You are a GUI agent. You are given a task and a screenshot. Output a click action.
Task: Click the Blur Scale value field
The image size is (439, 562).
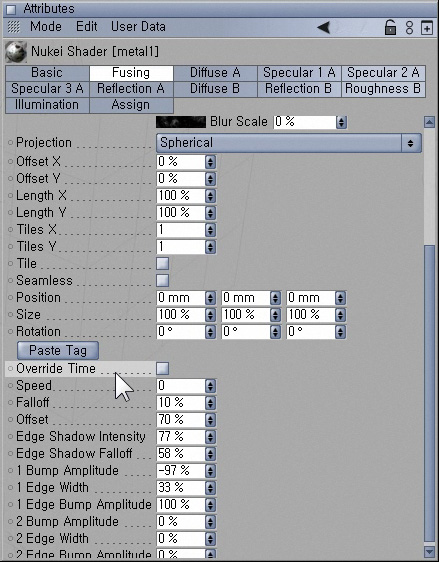tap(305, 122)
